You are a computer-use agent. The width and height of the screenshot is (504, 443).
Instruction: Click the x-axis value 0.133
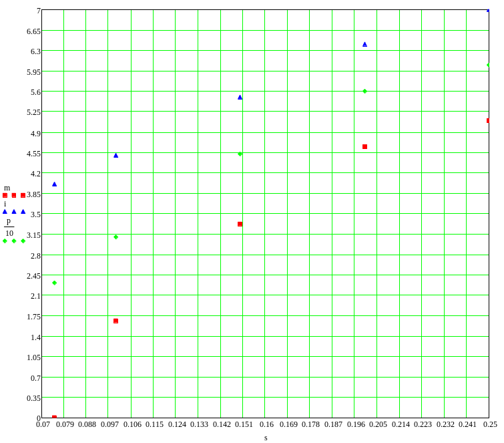[200, 424]
